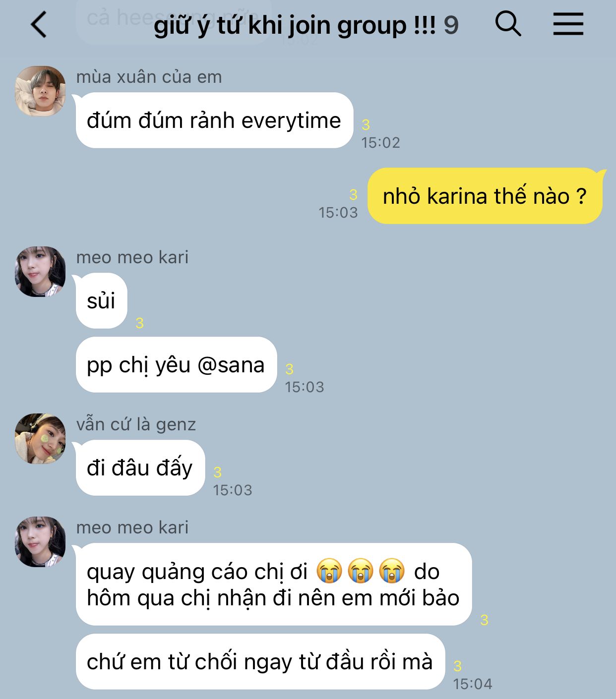The width and height of the screenshot is (616, 699).
Task: Select the group title giữ ý tứ
Action: (x=295, y=25)
